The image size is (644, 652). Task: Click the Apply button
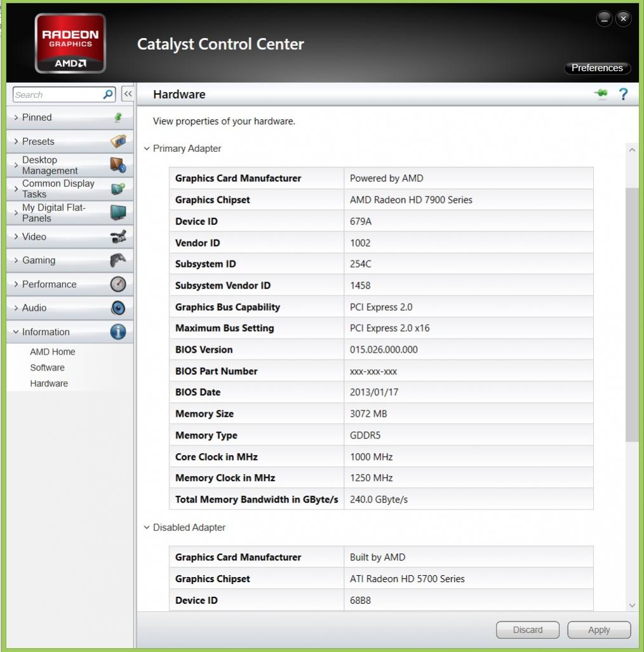pos(598,630)
